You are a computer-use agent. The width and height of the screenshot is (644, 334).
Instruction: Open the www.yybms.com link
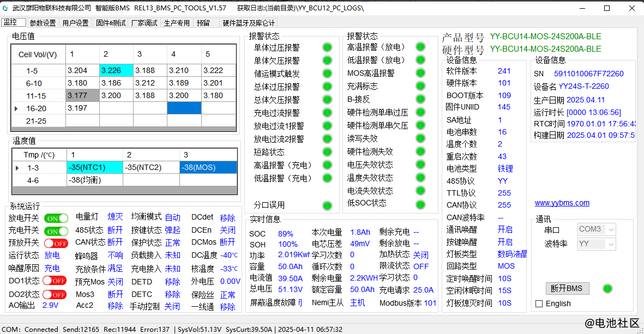point(562,203)
